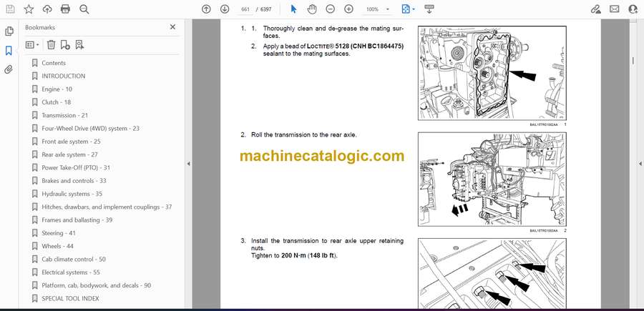Activate the hand pan tool

(312, 9)
